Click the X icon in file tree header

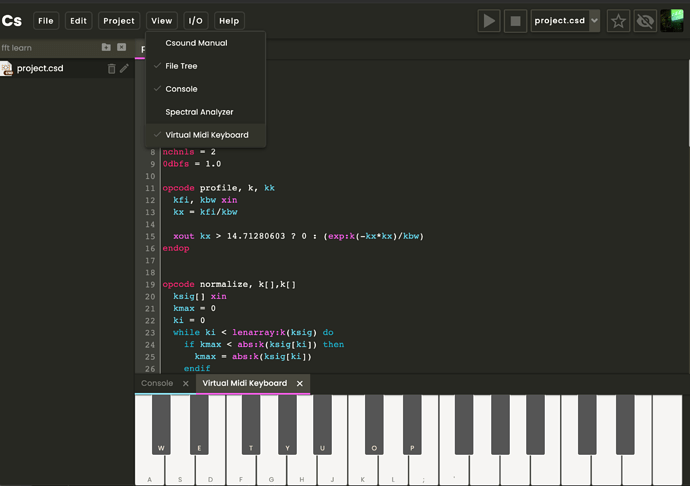coord(122,47)
